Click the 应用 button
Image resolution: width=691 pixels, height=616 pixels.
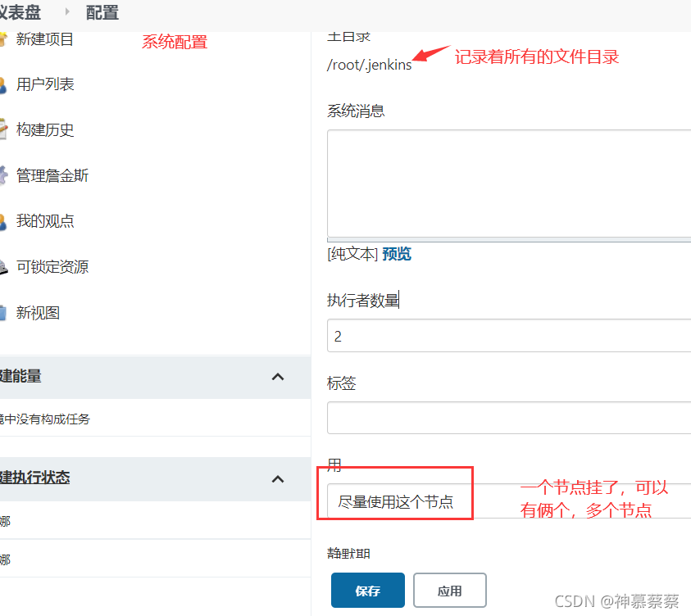pos(450,591)
